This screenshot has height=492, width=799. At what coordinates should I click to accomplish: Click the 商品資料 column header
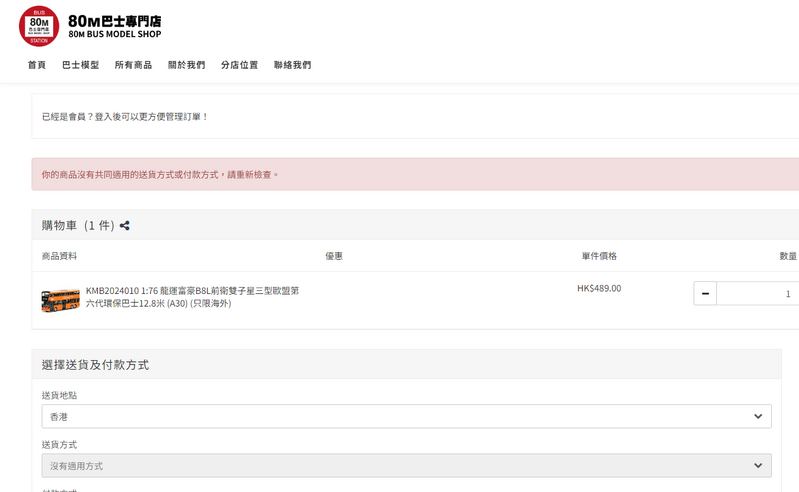pyautogui.click(x=60, y=256)
